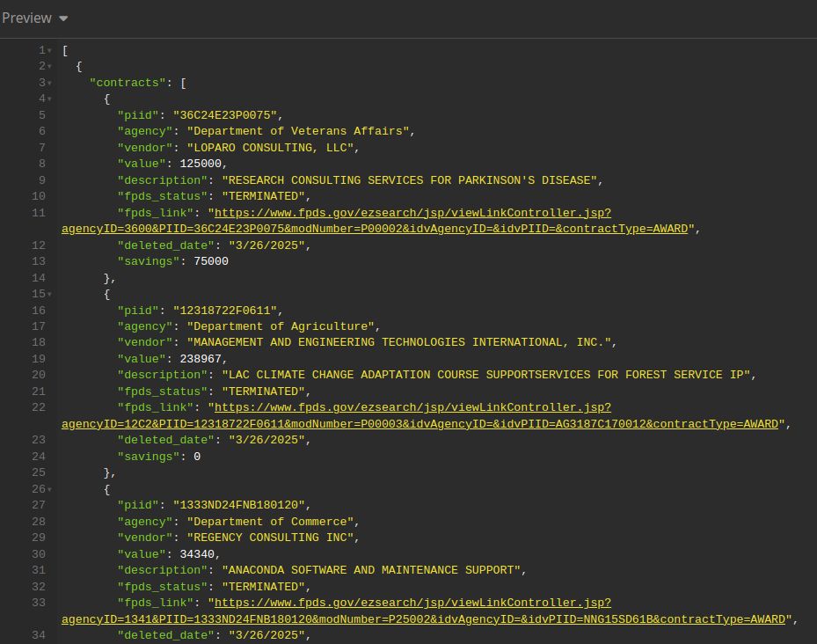Open the Preview dropdown arrow
817x644 pixels.
tap(62, 18)
